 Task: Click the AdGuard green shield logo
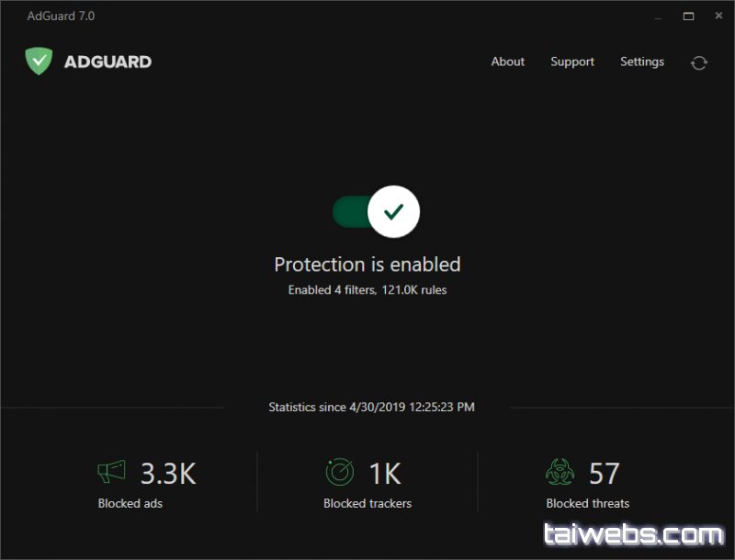click(39, 62)
